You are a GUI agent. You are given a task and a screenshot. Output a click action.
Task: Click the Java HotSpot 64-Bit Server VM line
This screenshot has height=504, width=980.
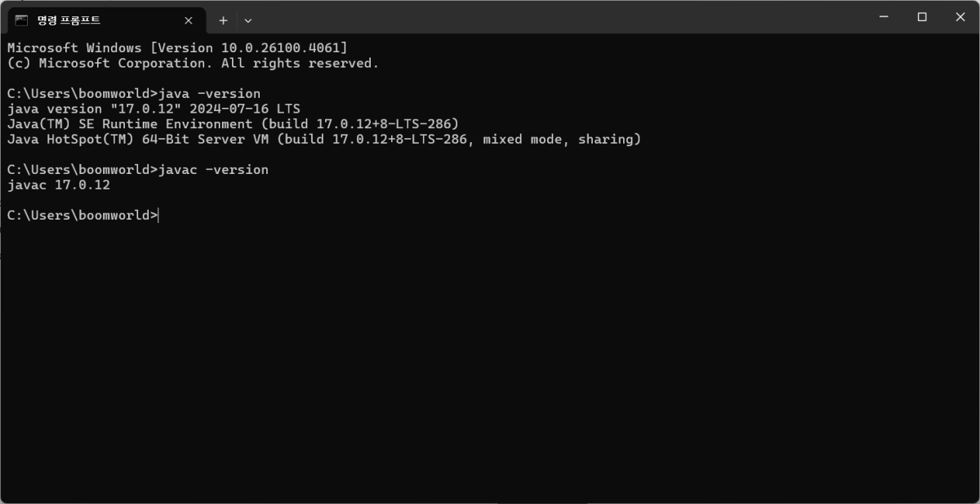pos(324,140)
